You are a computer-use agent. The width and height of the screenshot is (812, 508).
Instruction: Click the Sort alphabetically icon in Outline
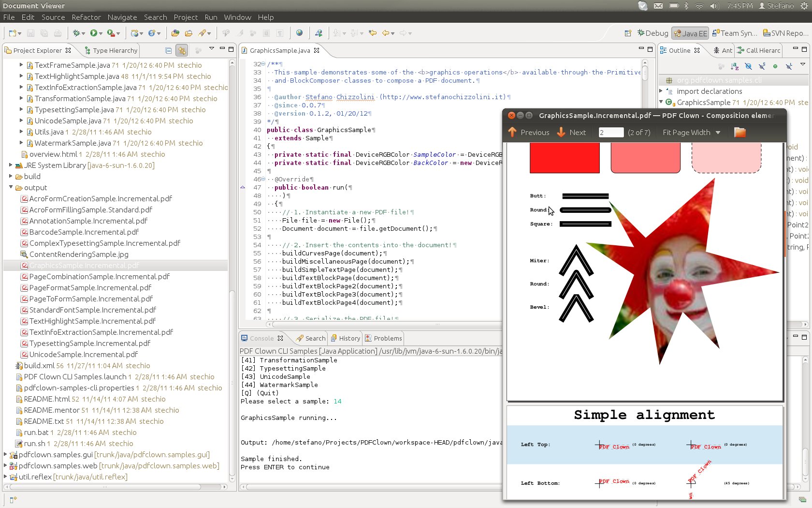pos(735,66)
